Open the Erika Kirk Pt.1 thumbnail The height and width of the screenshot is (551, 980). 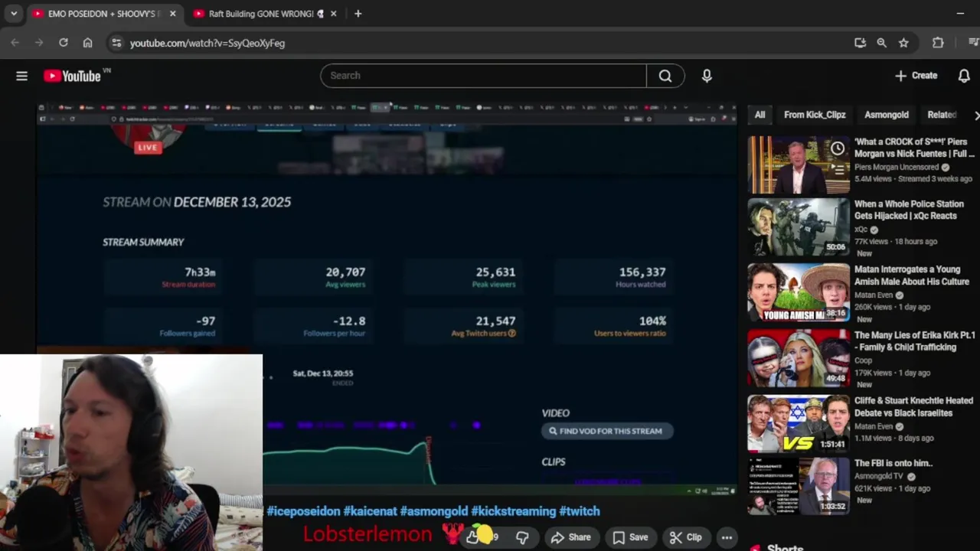click(799, 358)
